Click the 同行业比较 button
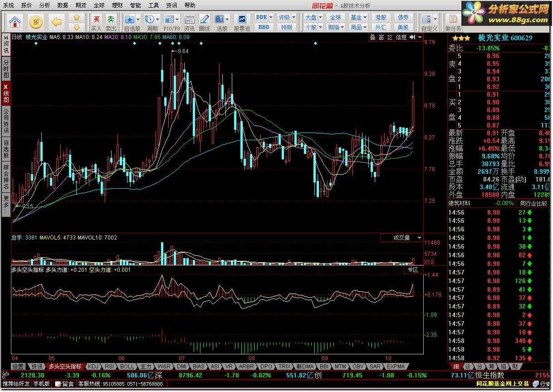Screen dimensions: 553x392 (x=533, y=203)
